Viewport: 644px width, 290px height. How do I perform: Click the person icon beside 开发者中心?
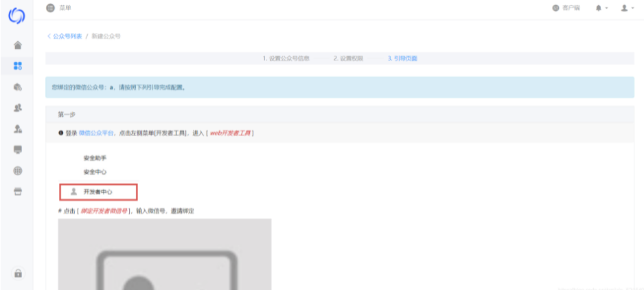(x=73, y=191)
